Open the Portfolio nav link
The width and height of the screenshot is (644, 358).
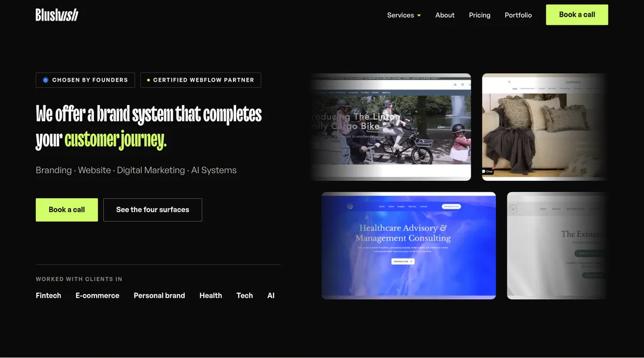[518, 15]
